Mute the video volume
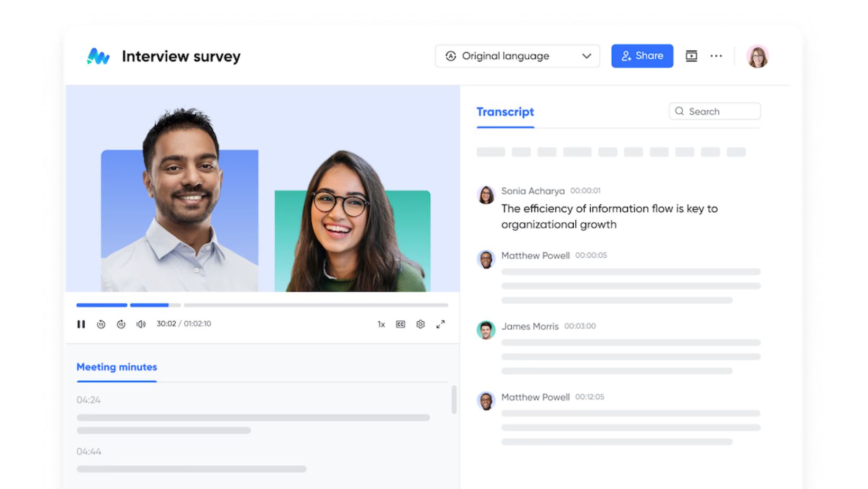The height and width of the screenshot is (489, 868). tap(141, 324)
